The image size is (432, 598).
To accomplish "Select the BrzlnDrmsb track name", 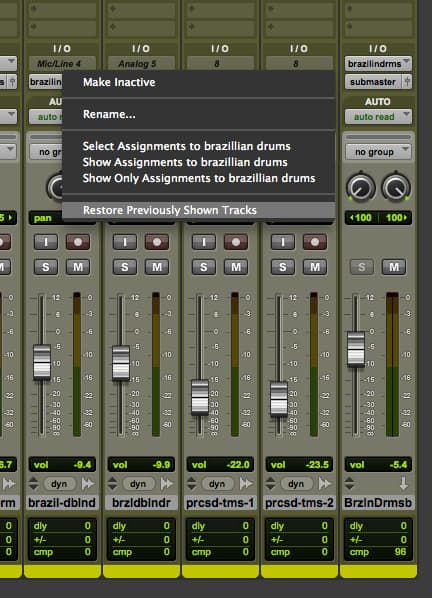I will (378, 503).
